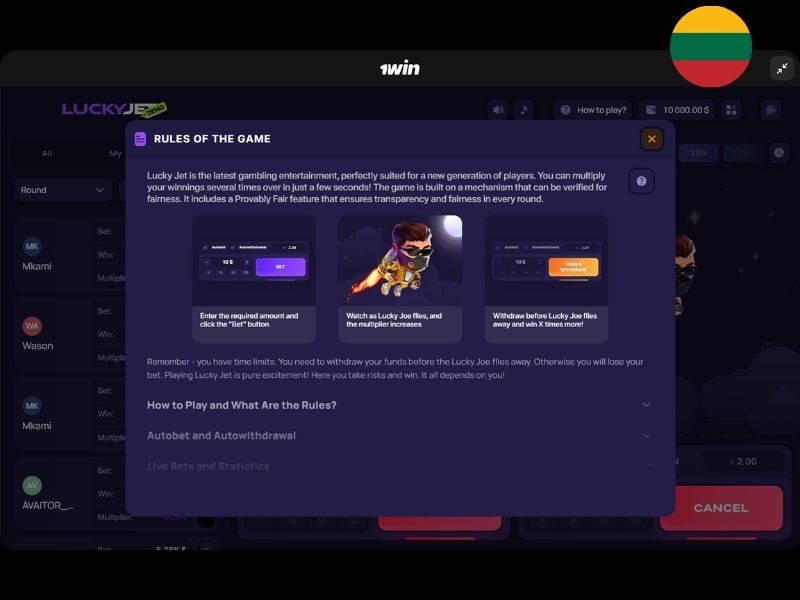This screenshot has height=600, width=800.
Task: Click the x 2.00 auto-withdrawal field
Action: (x=743, y=461)
